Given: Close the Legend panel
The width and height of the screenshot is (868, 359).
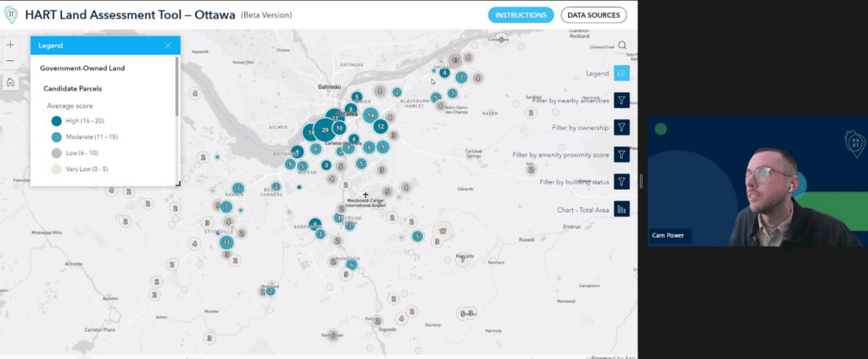Looking at the screenshot, I should point(168,46).
